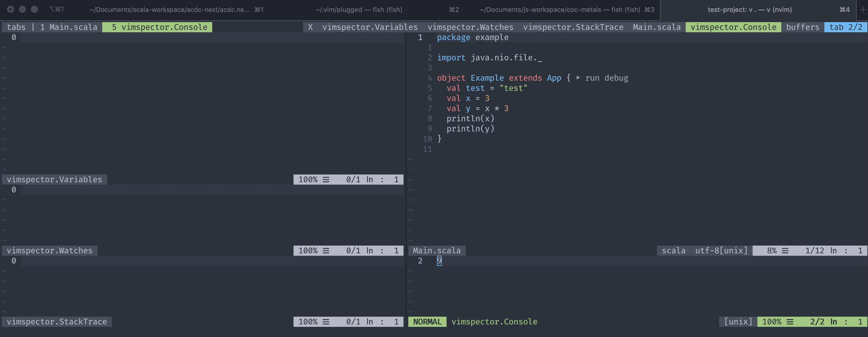Open a new terminal tab with the plus icon
The width and height of the screenshot is (868, 337).
864,10
